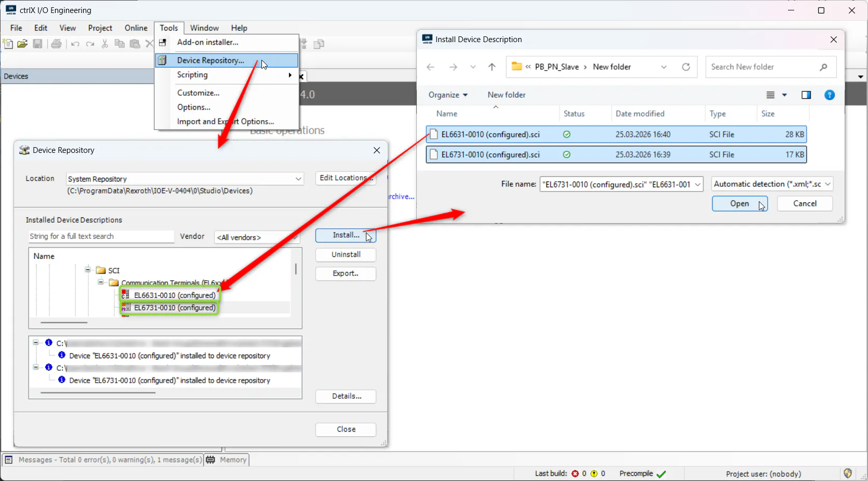Toggle the preview pane icon
The width and height of the screenshot is (868, 481).
[x=806, y=95]
